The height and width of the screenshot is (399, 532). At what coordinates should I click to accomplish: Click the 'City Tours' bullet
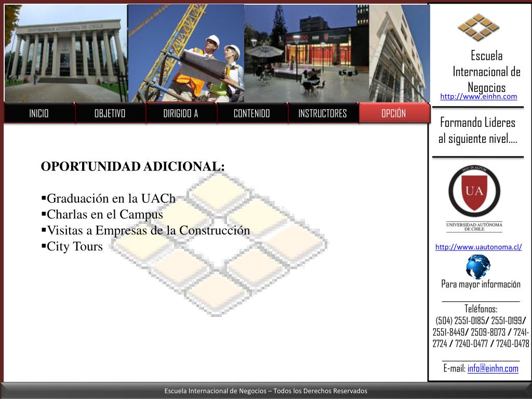coord(72,246)
